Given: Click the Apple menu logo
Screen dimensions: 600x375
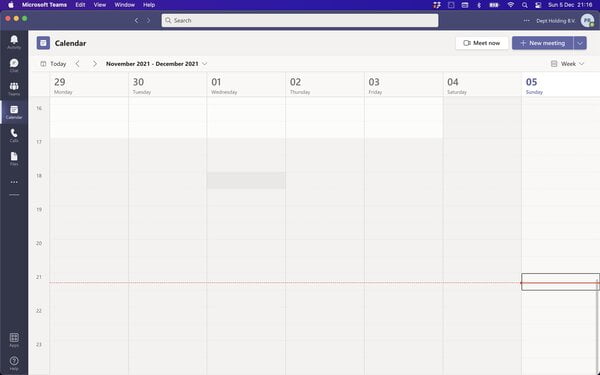Looking at the screenshot, I should coord(11,5).
